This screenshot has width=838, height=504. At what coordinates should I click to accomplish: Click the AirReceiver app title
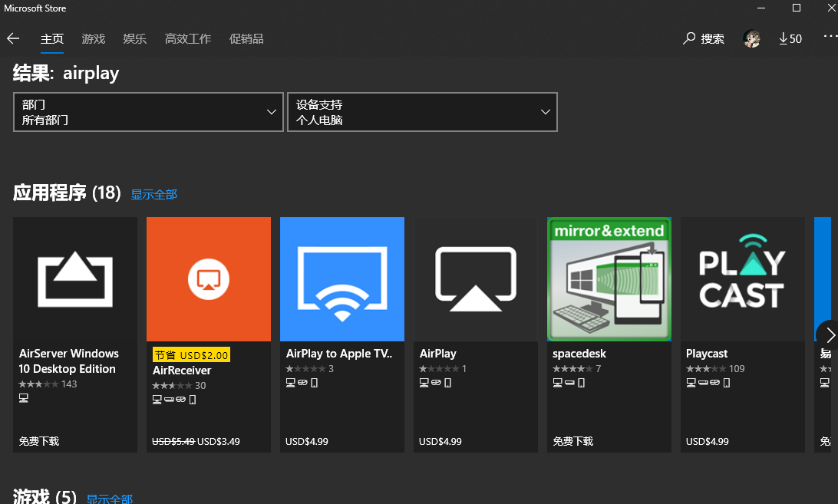(x=182, y=371)
